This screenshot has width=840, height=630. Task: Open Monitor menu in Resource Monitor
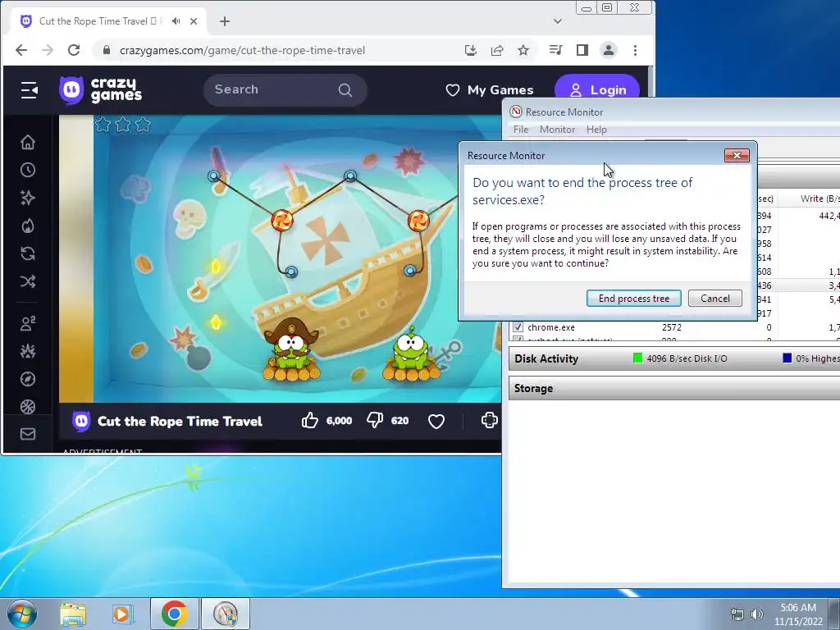(557, 130)
